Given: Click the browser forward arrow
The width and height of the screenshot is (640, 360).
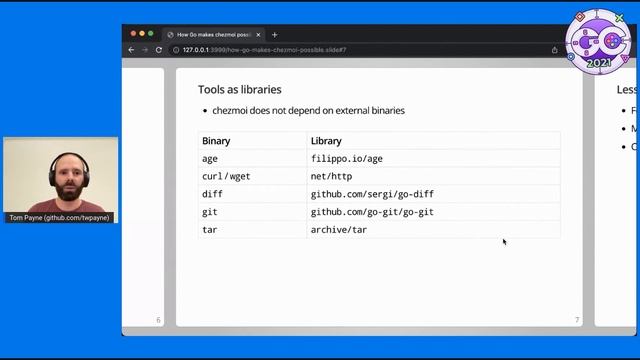Looking at the screenshot, I should (x=145, y=50).
